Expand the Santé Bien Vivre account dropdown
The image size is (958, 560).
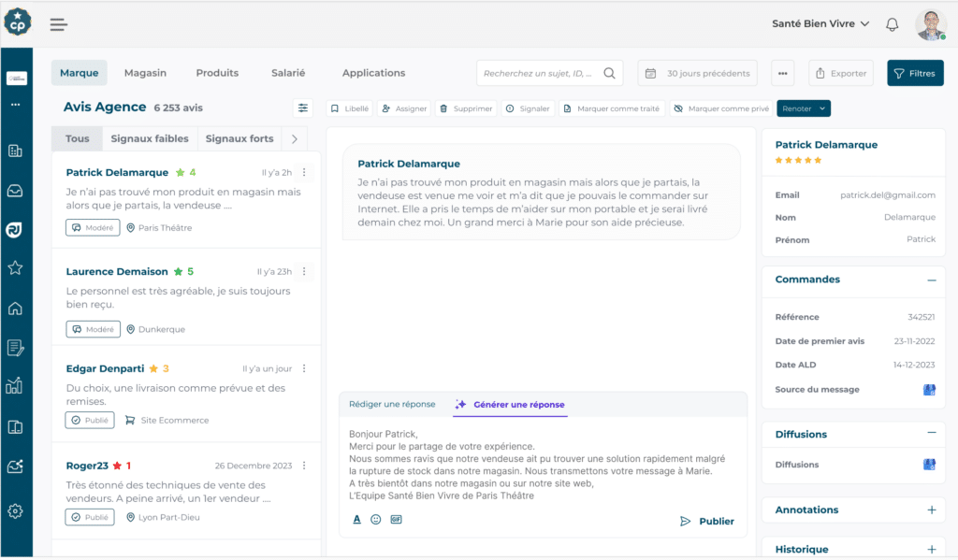point(820,23)
